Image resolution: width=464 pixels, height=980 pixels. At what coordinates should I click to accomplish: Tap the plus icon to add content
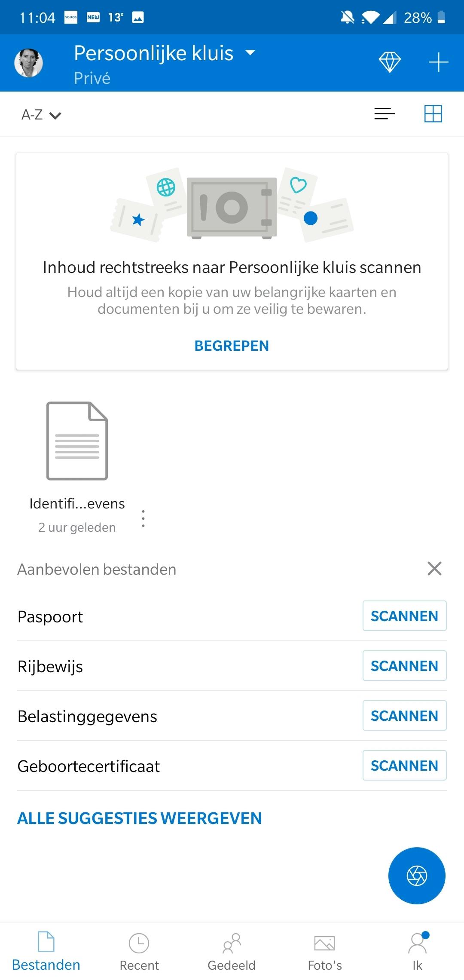point(438,62)
